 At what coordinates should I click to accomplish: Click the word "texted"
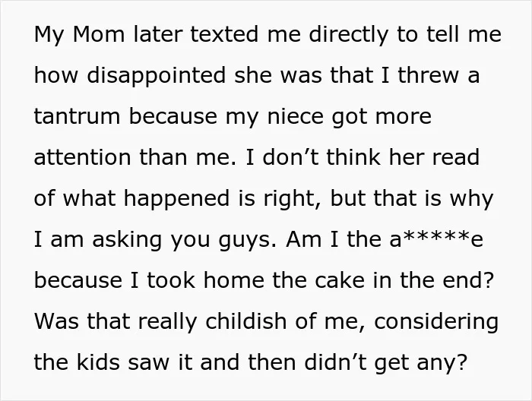pyautogui.click(x=224, y=35)
